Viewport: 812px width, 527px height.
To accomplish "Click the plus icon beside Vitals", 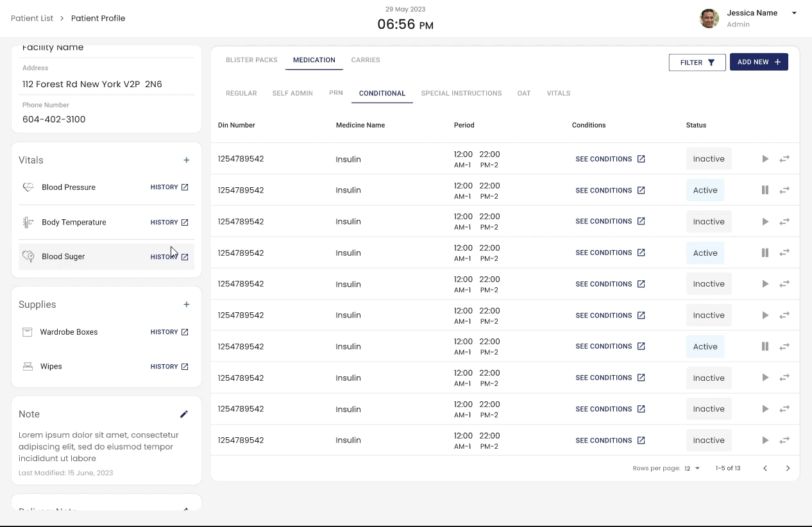I will (x=187, y=160).
